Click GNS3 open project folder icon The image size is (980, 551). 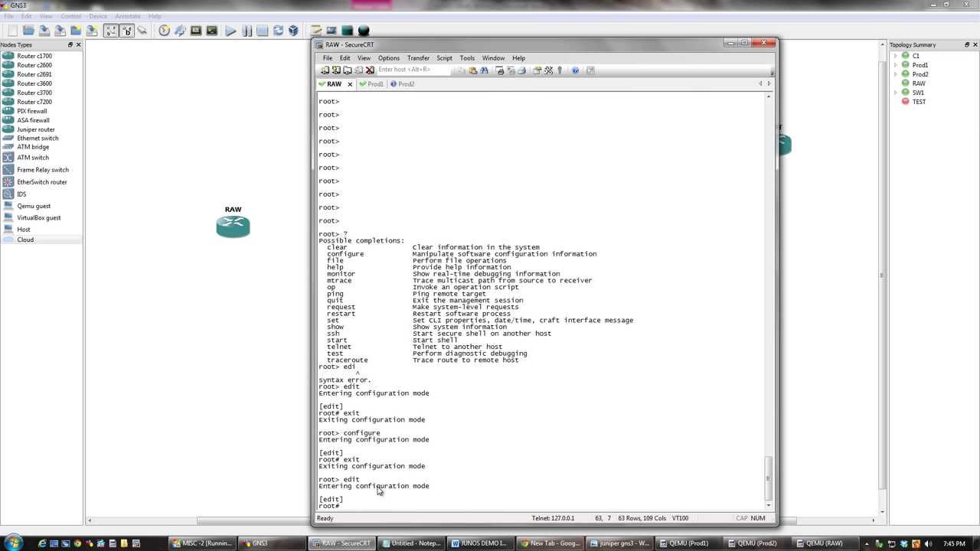click(x=28, y=31)
